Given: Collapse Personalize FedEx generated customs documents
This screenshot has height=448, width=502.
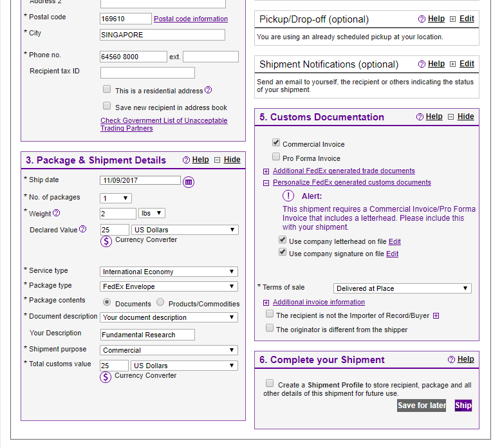Looking at the screenshot, I should tap(266, 183).
